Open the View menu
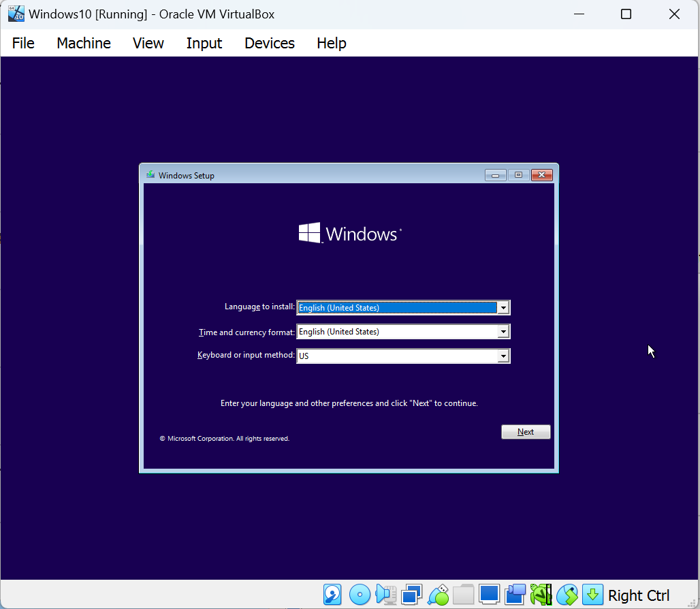700x609 pixels. pos(148,44)
